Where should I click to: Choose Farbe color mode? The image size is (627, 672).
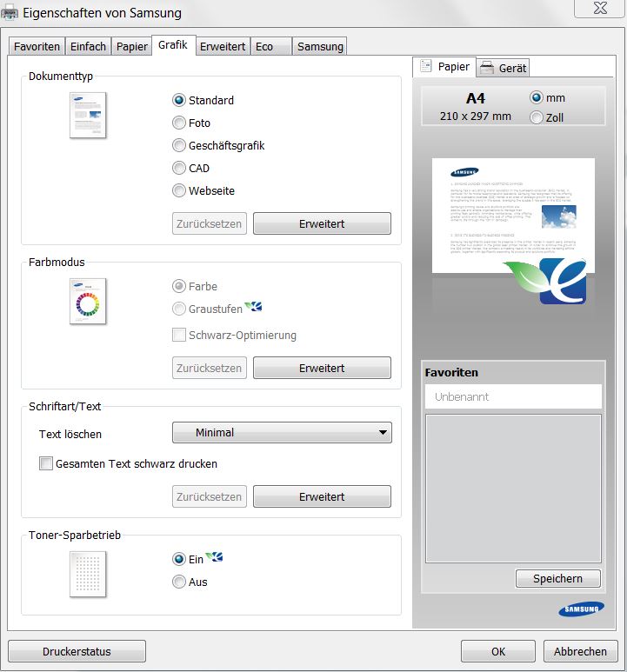pos(195,286)
